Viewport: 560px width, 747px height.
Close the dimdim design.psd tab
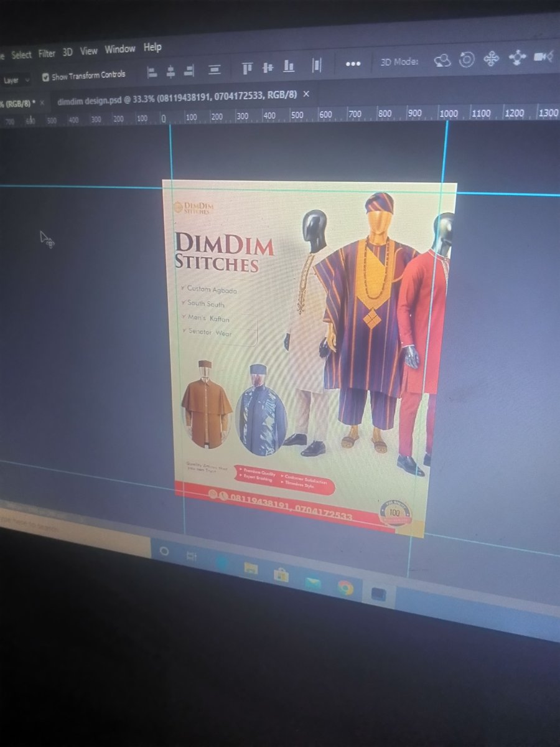coord(306,93)
